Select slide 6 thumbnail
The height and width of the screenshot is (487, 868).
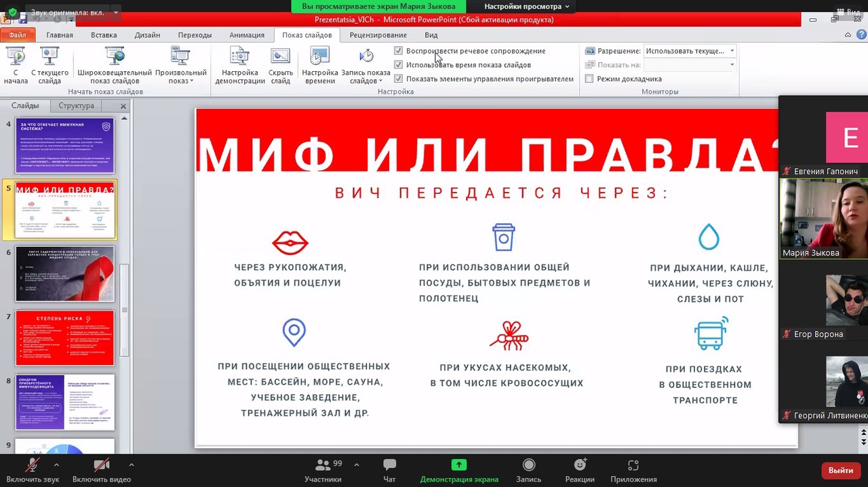[x=65, y=273]
